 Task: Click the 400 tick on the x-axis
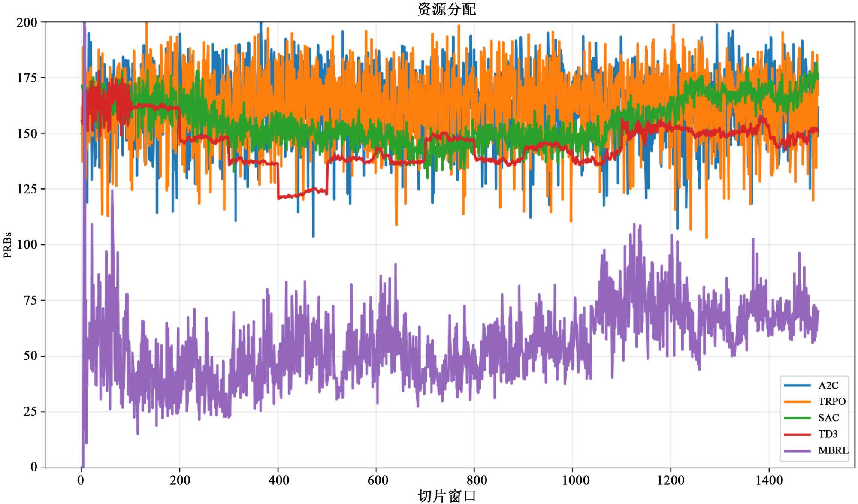click(279, 480)
